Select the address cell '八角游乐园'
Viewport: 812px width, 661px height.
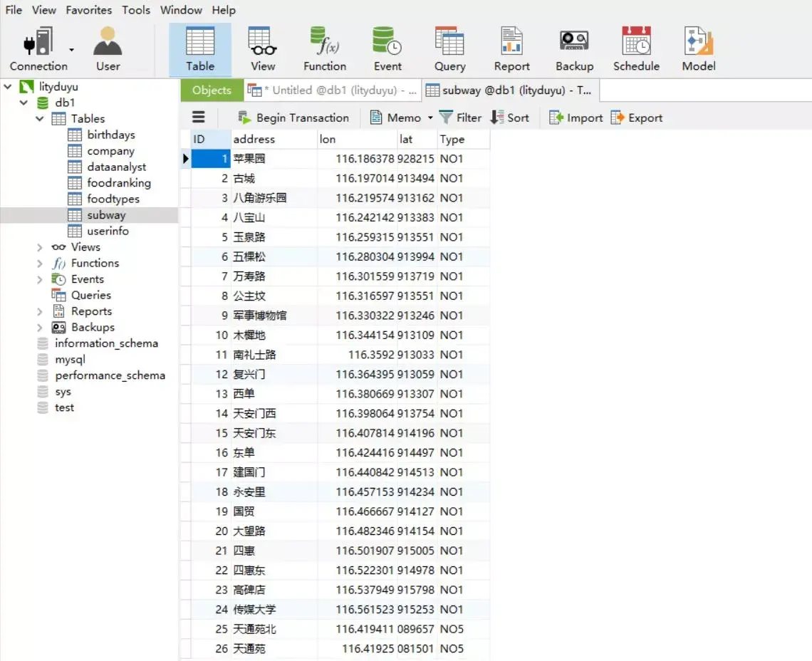pos(274,198)
